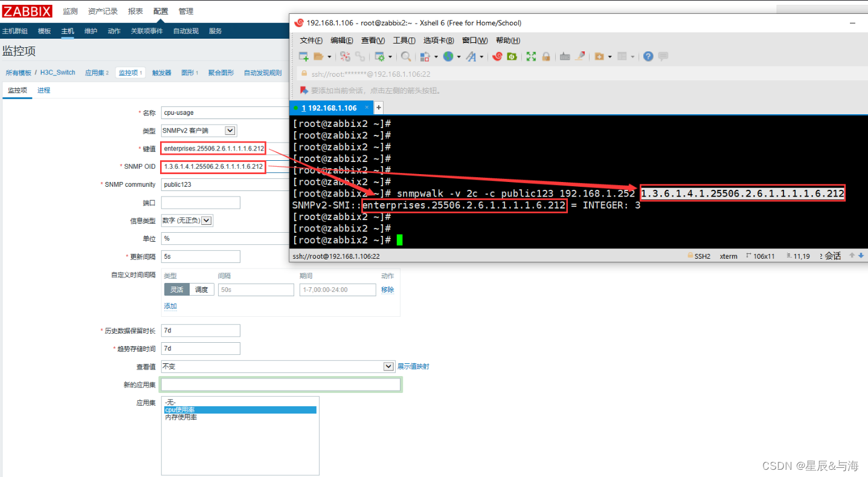Image resolution: width=868 pixels, height=477 pixels.
Task: Open the 模板 submenu item
Action: pyautogui.click(x=45, y=31)
